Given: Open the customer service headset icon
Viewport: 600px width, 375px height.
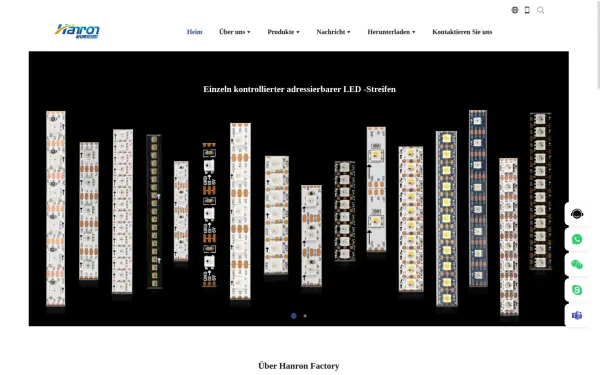Looking at the screenshot, I should [x=577, y=214].
